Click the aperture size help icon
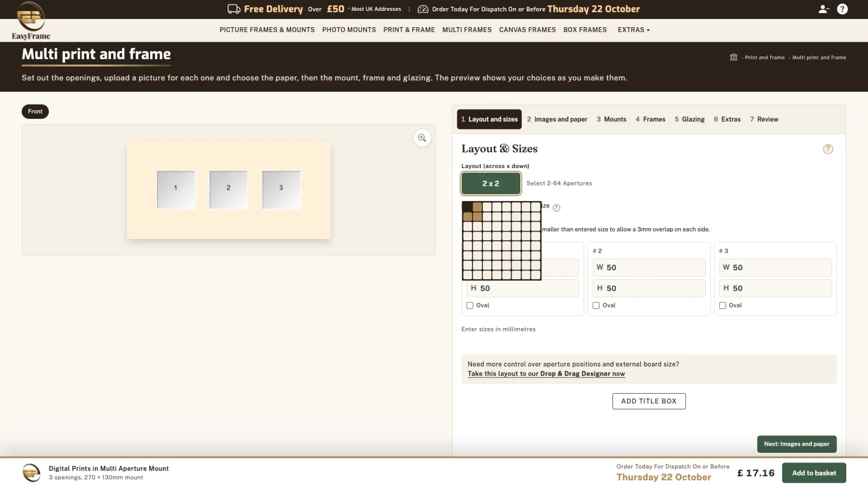Screen dimensions: 868x488 (x=556, y=208)
